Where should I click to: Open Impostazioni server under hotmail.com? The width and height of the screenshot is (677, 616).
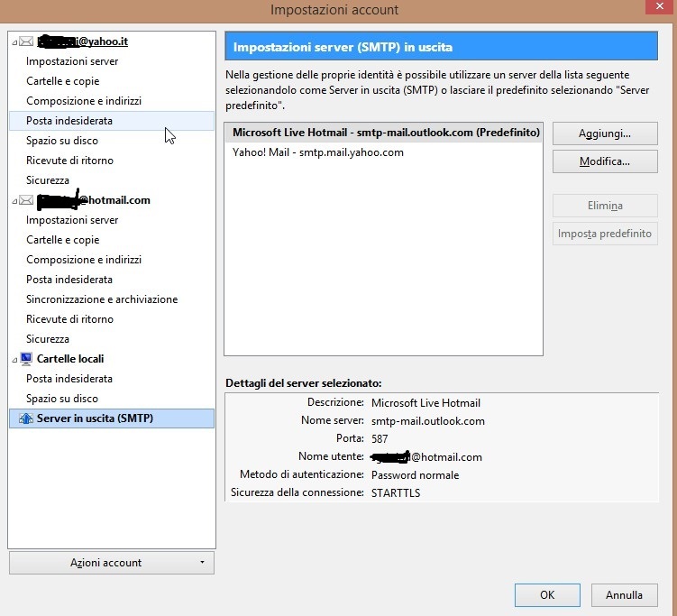[x=72, y=220]
